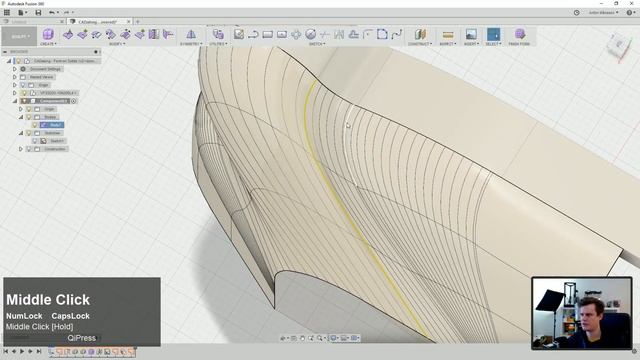The height and width of the screenshot is (360, 640).
Task: Click the Insert image icon
Action: (471, 34)
